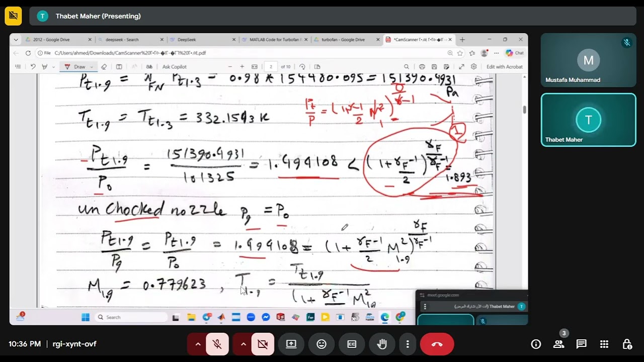Select the highlight tool in the PDF toolbar
Viewport: 644px width, 362px height.
pos(45,66)
